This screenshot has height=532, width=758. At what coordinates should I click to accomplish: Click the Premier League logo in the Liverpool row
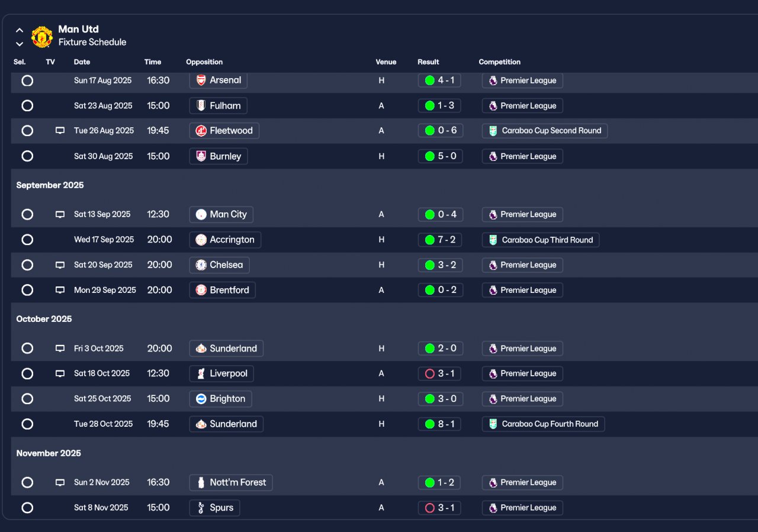pos(493,373)
